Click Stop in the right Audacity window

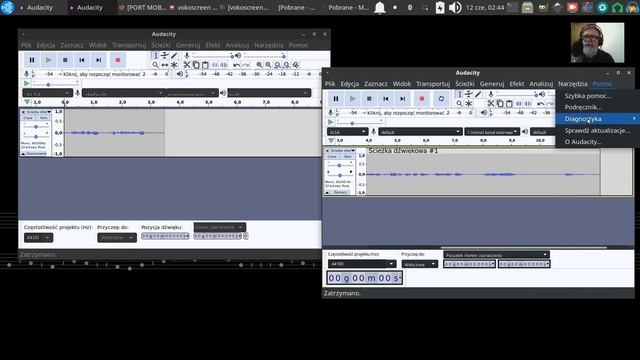point(369,99)
